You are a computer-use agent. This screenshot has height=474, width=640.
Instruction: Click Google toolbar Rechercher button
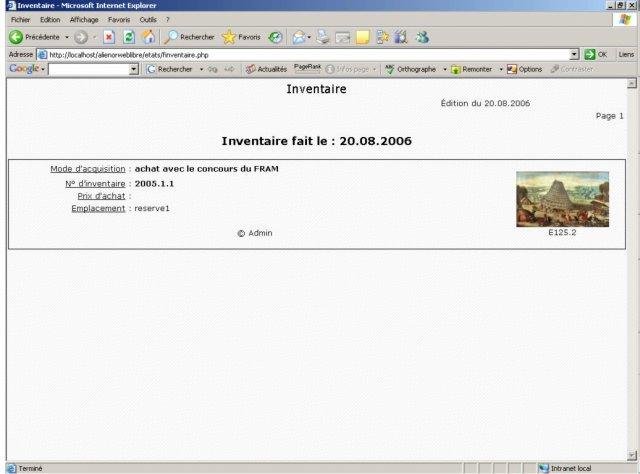pyautogui.click(x=170, y=69)
